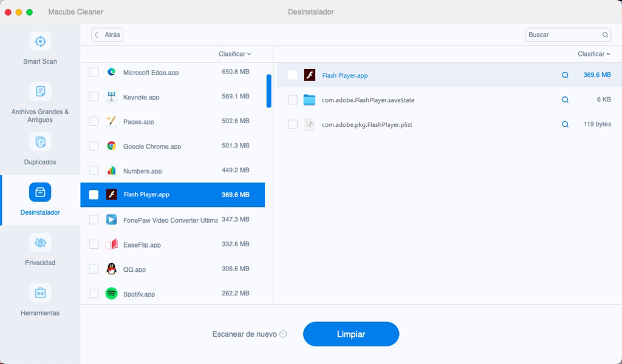Image resolution: width=622 pixels, height=364 pixels.
Task: Open the Privacidad eye icon
Action: tap(40, 243)
